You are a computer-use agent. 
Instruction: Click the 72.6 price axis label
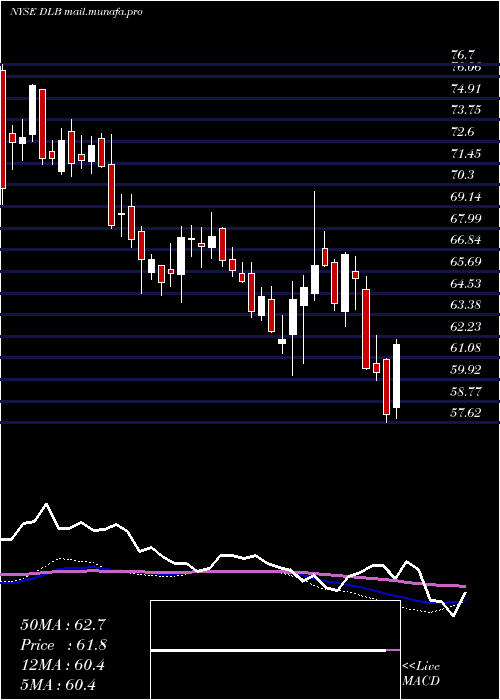point(464,132)
